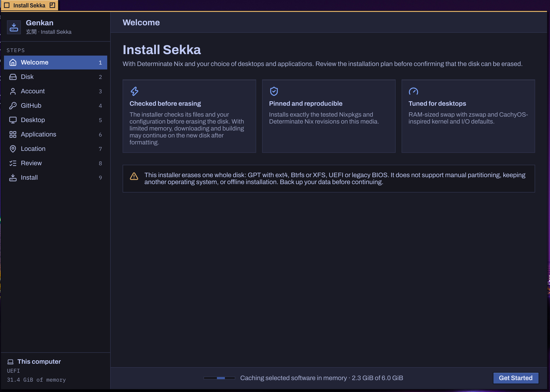Go to the Account step
550x392 pixels.
[56, 91]
